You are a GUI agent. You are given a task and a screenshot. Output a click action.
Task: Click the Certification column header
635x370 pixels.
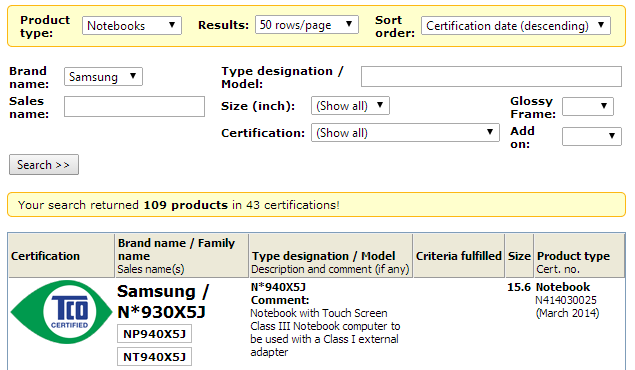click(x=45, y=256)
